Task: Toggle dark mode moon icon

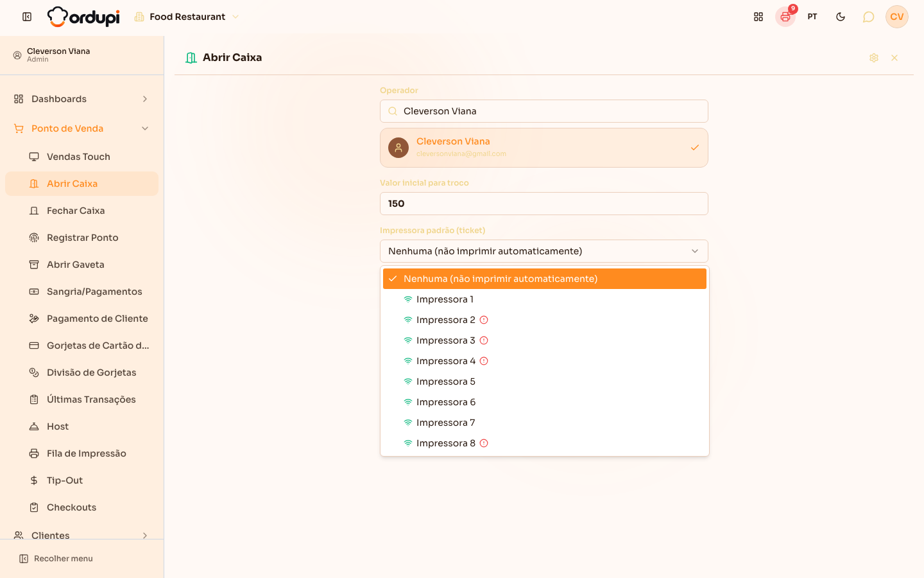Action: (x=841, y=17)
